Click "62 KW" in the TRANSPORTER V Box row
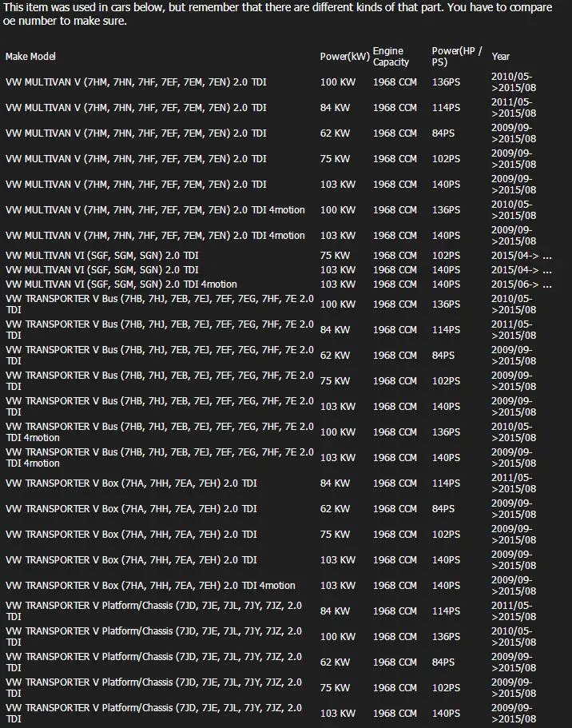 coord(335,509)
